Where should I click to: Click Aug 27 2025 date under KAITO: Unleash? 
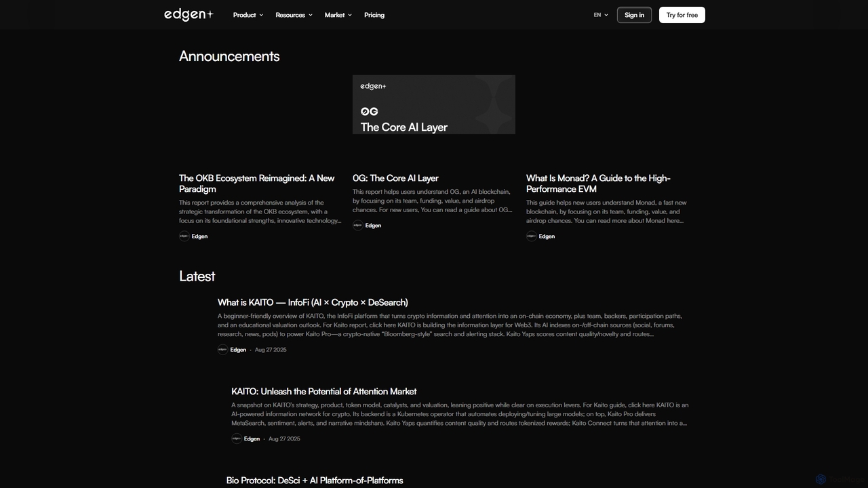(284, 439)
